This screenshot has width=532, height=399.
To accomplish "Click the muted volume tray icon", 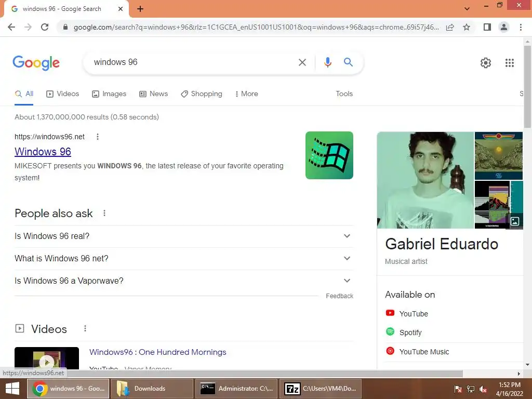I will tap(483, 389).
